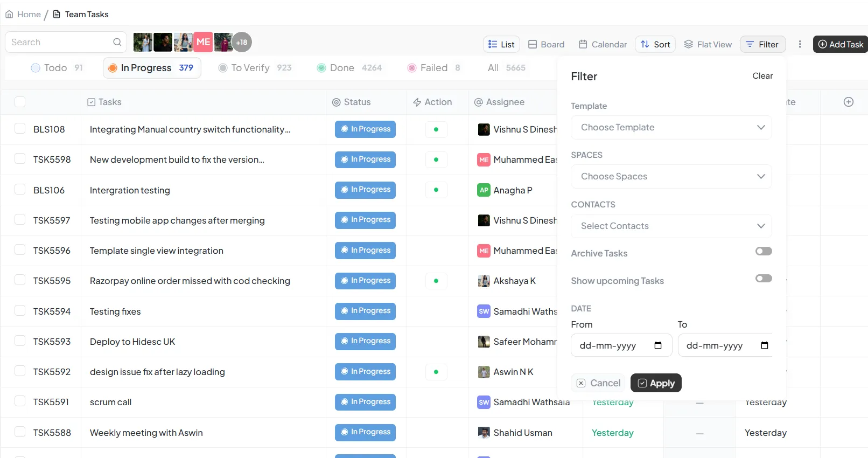The image size is (868, 458).
Task: Clear all filters
Action: tap(762, 76)
